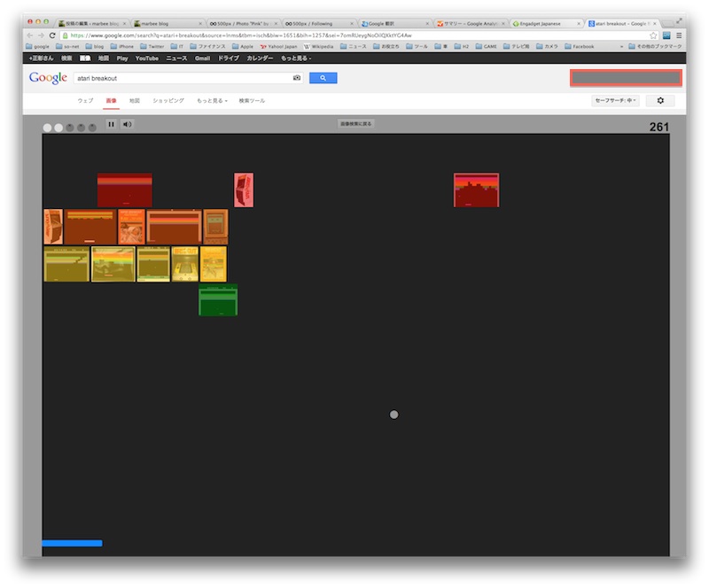
Task: Click the 画像検索に戻る button
Action: (354, 123)
